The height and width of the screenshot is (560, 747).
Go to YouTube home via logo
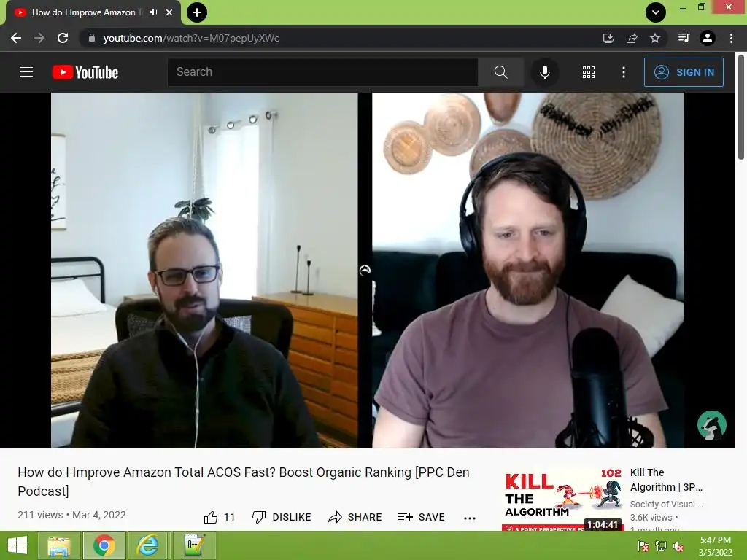(85, 72)
